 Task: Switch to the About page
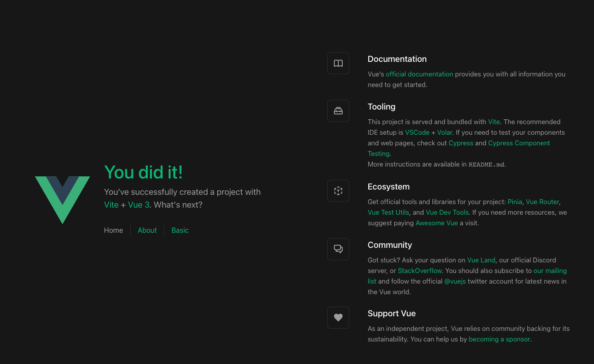pos(147,230)
